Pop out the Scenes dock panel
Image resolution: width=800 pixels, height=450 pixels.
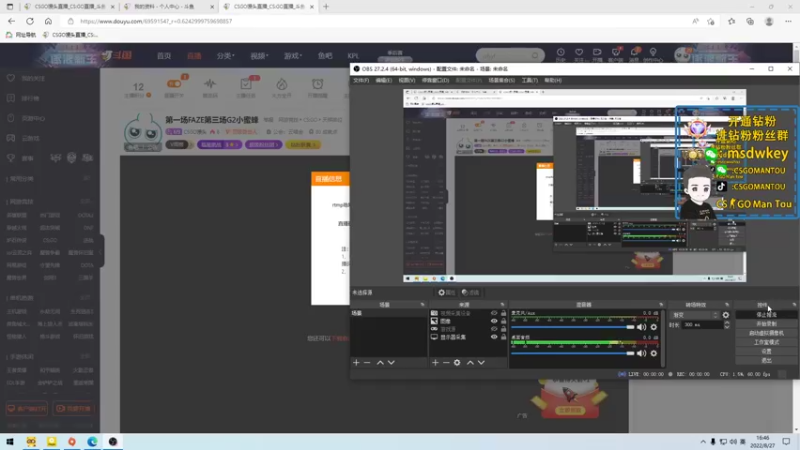422,305
